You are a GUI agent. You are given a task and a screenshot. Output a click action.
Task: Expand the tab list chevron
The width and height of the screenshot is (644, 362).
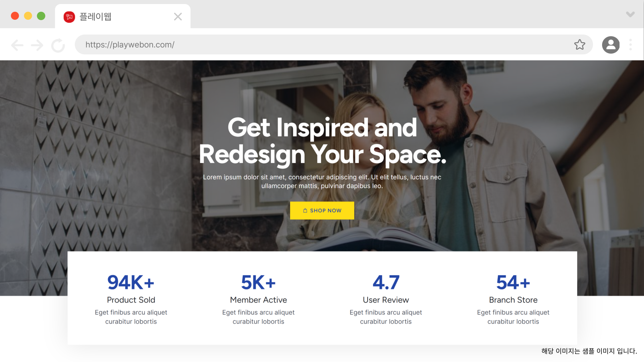(630, 14)
